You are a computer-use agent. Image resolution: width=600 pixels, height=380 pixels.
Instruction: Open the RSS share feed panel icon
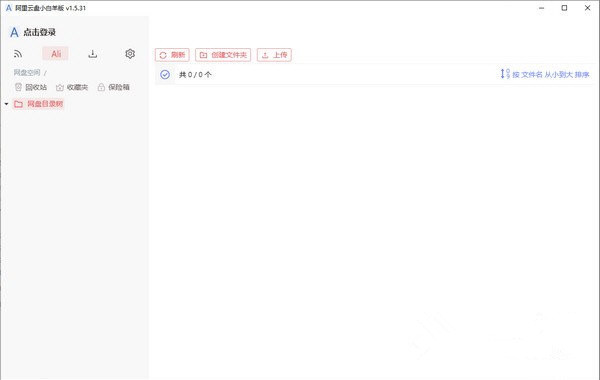coord(18,54)
